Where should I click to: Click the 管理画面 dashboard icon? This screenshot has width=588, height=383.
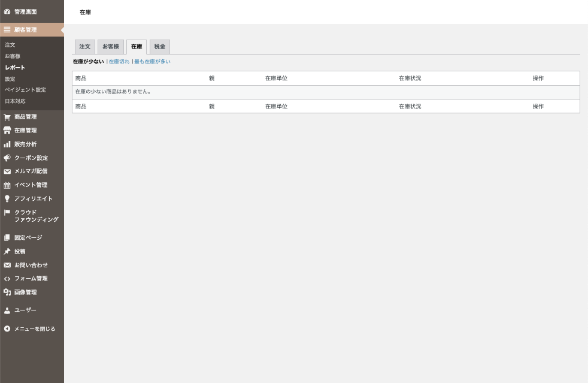pyautogui.click(x=7, y=11)
